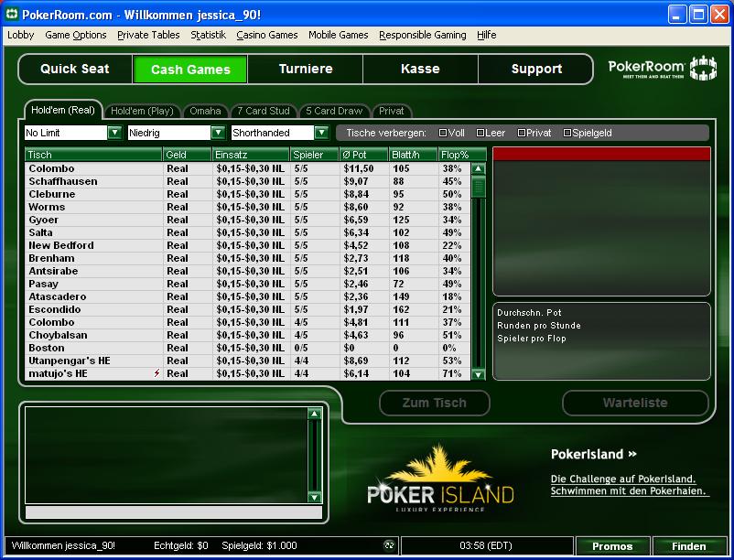Open the Shorthanded dropdown
734x560 pixels.
pyautogui.click(x=321, y=133)
